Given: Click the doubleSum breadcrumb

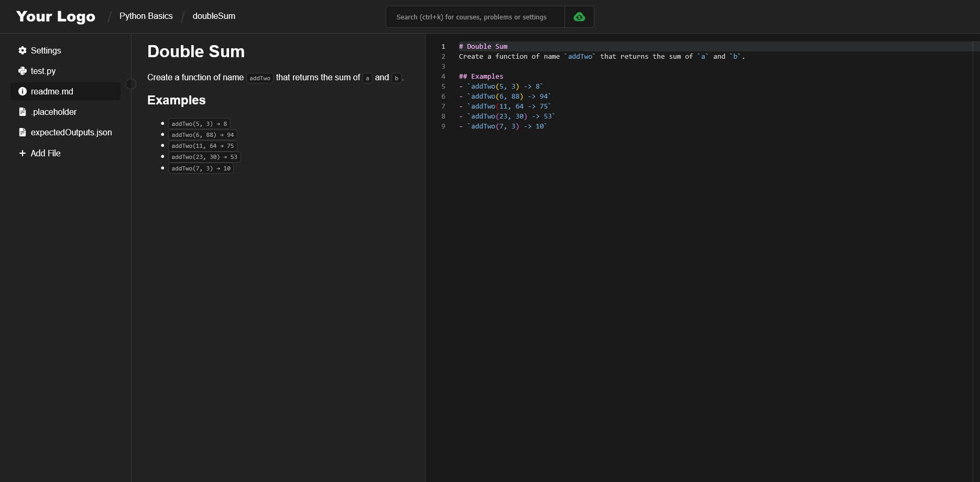Looking at the screenshot, I should [x=214, y=16].
